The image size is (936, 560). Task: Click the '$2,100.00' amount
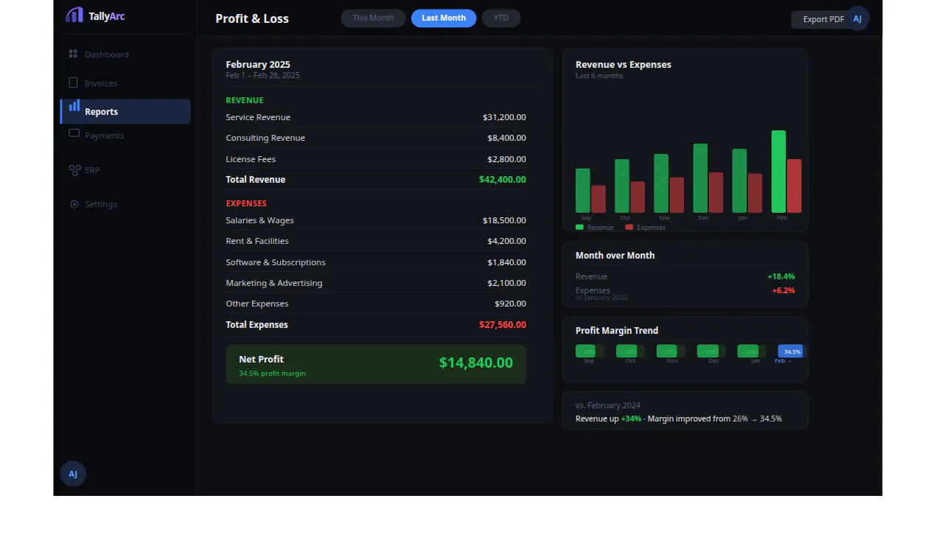(x=506, y=283)
